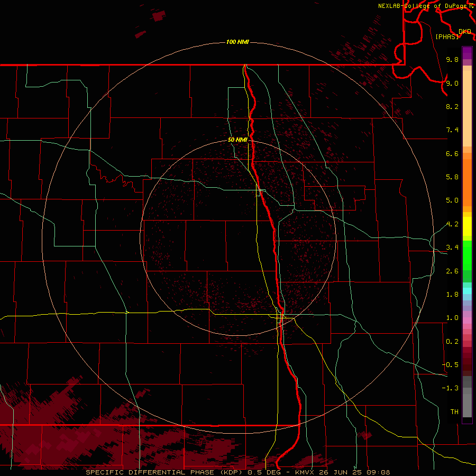Select the 2.6 scale value

[x=452, y=271]
